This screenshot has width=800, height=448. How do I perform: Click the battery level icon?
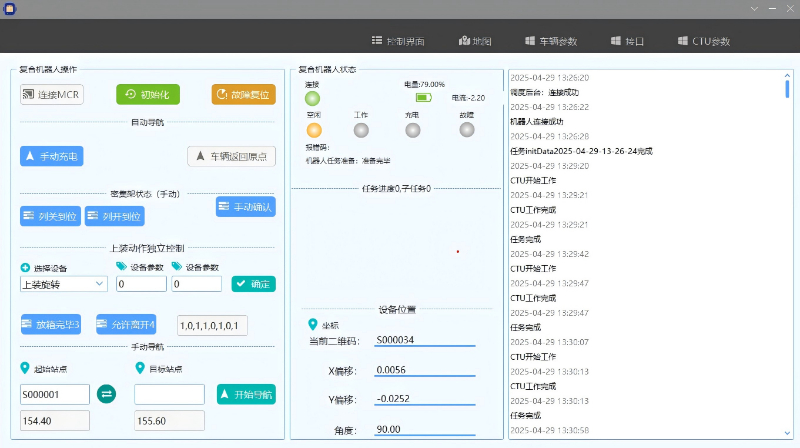pos(423,98)
